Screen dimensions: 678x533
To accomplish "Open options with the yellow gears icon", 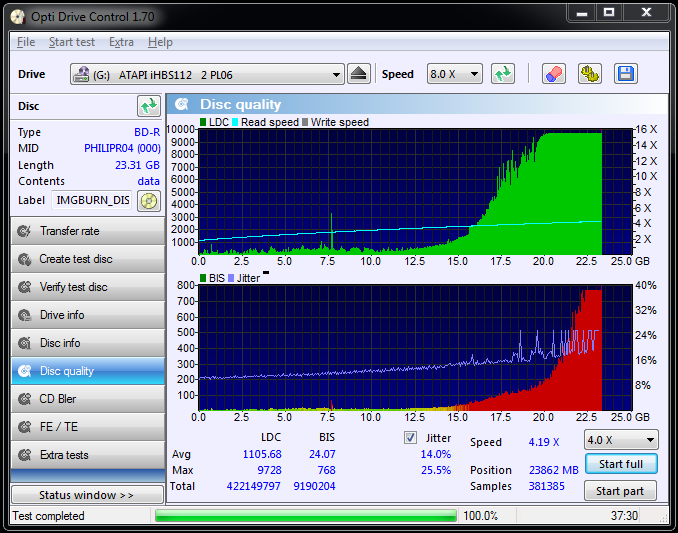I will click(590, 74).
